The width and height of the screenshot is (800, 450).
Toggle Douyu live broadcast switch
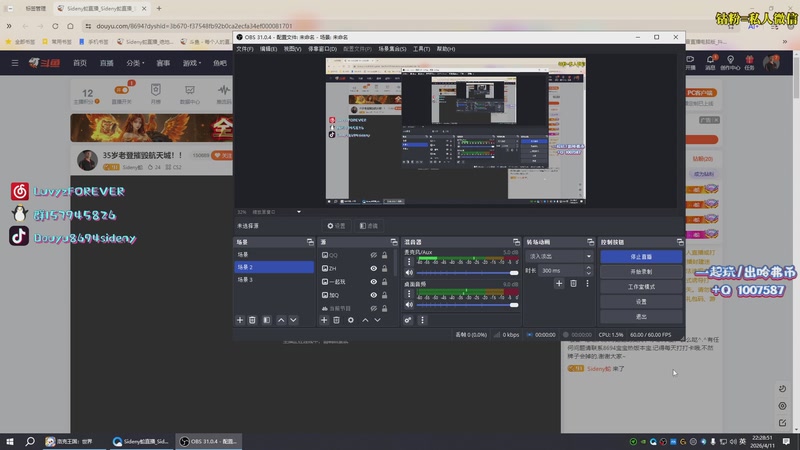pyautogui.click(x=121, y=90)
